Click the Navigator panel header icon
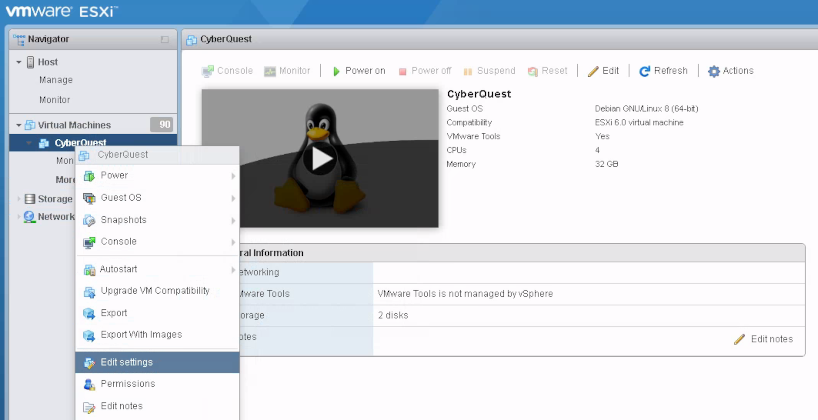Image resolution: width=818 pixels, height=420 pixels. (19, 39)
